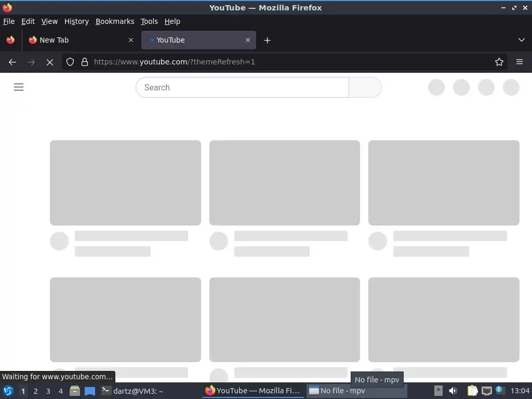Viewport: 532px width, 399px height.
Task: Select the YouTube Mozilla Firefox taskbar entry
Action: 253,391
